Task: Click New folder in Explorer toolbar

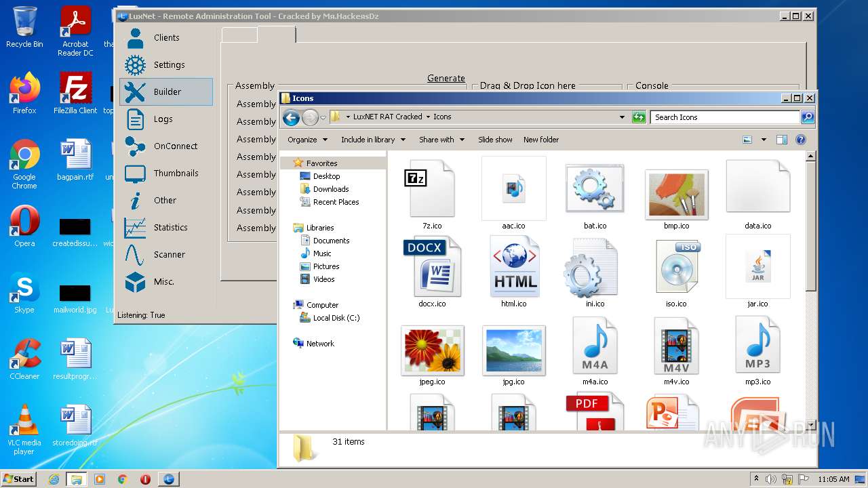Action: tap(541, 140)
